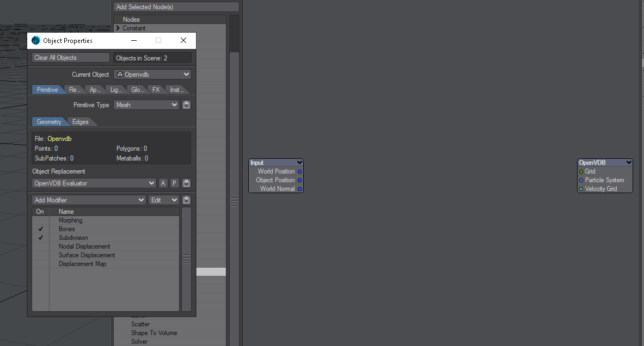Open Add Modifier dropdown
The image size is (644, 346).
point(89,200)
